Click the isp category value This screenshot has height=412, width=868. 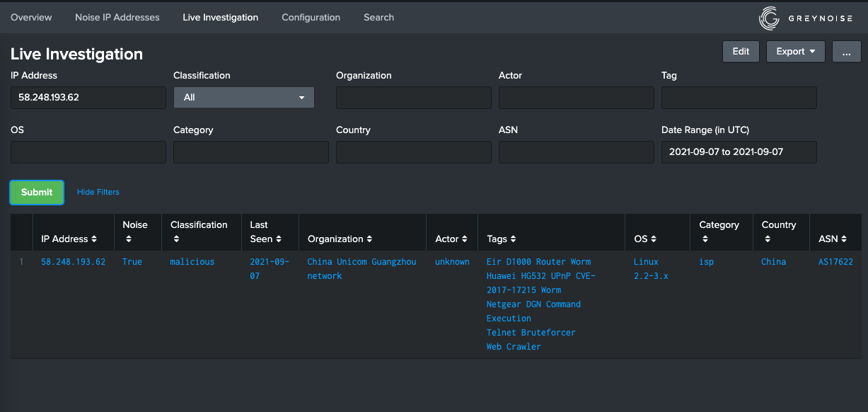pyautogui.click(x=706, y=262)
